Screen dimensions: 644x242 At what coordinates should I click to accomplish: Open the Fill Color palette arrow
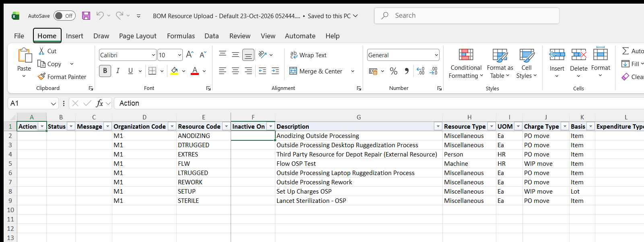tap(184, 71)
